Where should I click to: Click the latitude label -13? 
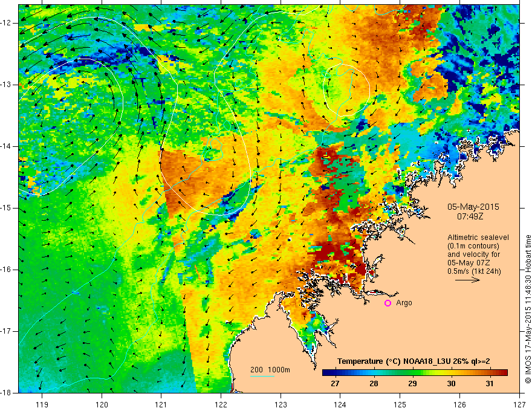click(7, 85)
